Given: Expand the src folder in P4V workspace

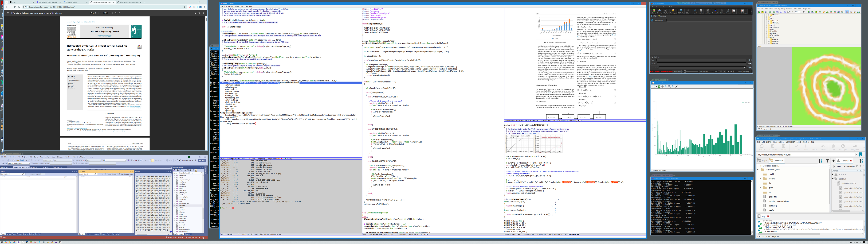Looking at the screenshot, I should coord(760,192).
